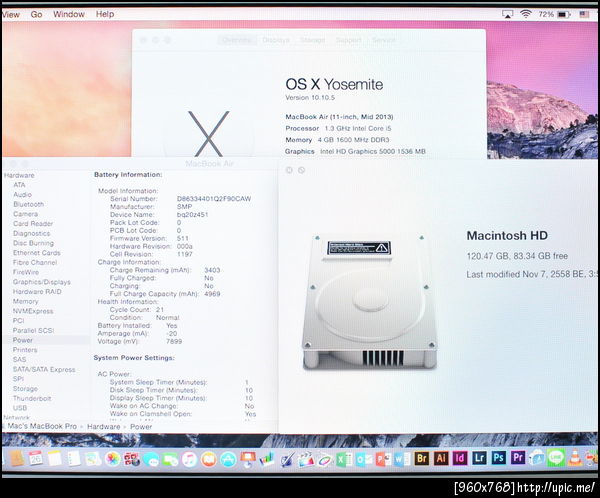Click the Wi-Fi status icon

pyautogui.click(x=526, y=14)
